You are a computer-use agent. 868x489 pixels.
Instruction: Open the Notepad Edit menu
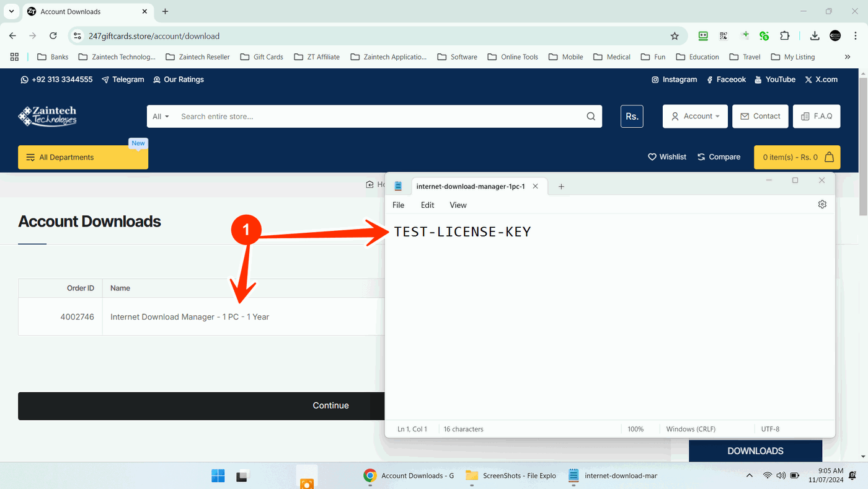[427, 205]
